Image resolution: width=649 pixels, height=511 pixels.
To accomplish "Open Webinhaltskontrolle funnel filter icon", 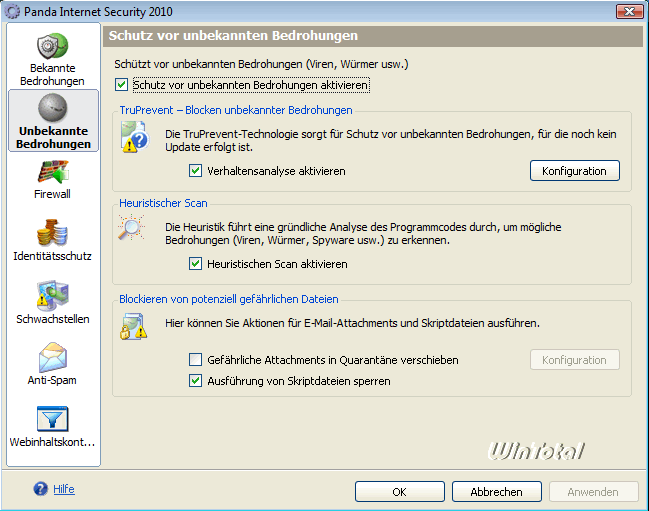I will click(53, 419).
